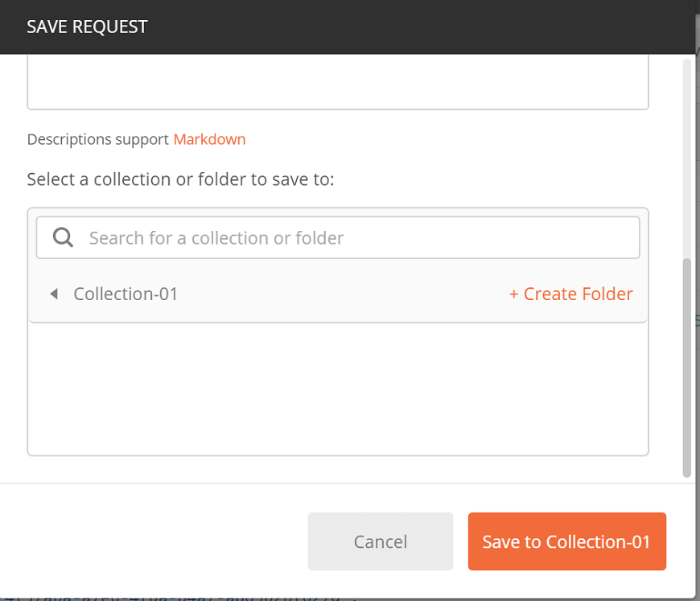Click scrollbar track above the thumb

coord(687,158)
